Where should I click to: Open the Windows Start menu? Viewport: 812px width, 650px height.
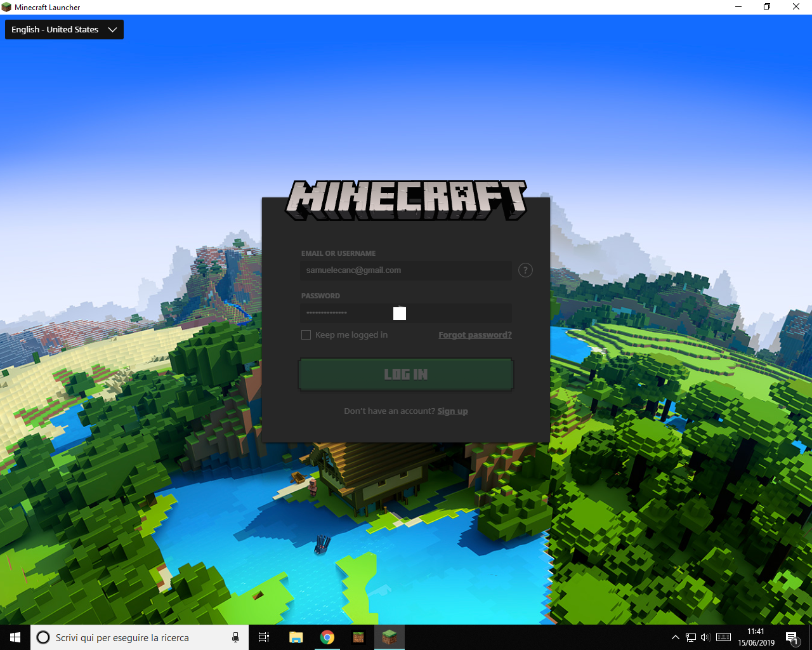[x=15, y=637]
